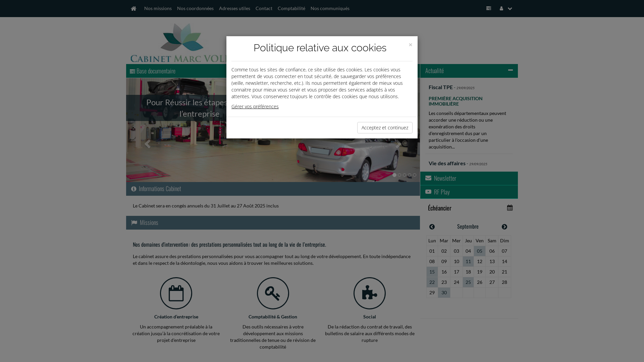The height and width of the screenshot is (362, 644).
Task: Click the Comptabilité & Gestion key icon
Action: [273, 293]
